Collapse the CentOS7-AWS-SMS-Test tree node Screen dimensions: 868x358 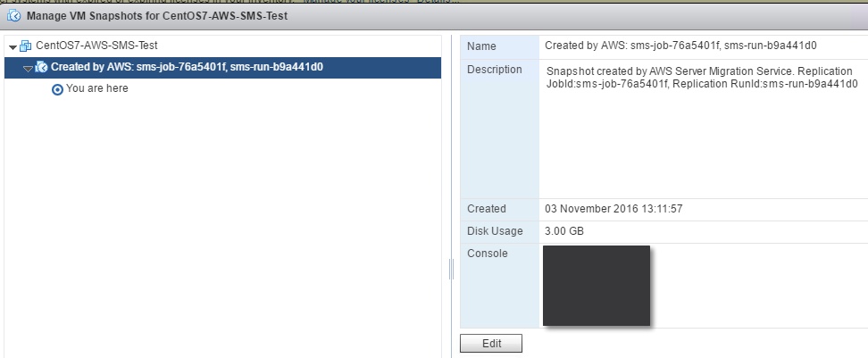click(13, 46)
